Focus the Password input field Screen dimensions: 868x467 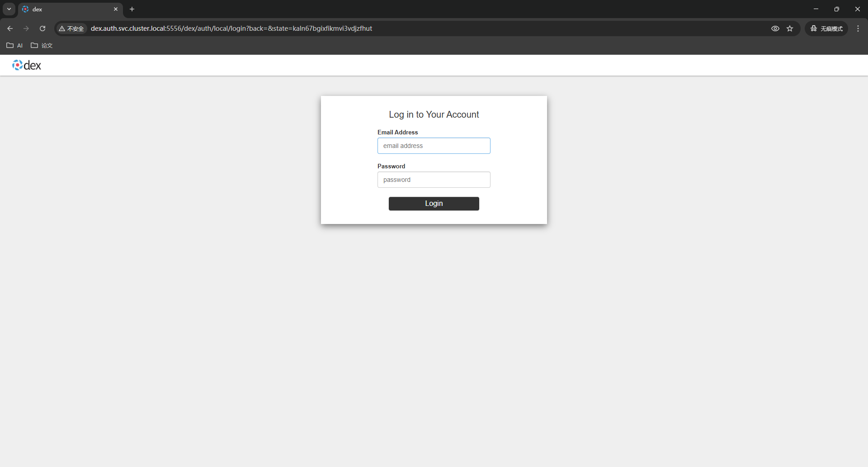coord(434,180)
